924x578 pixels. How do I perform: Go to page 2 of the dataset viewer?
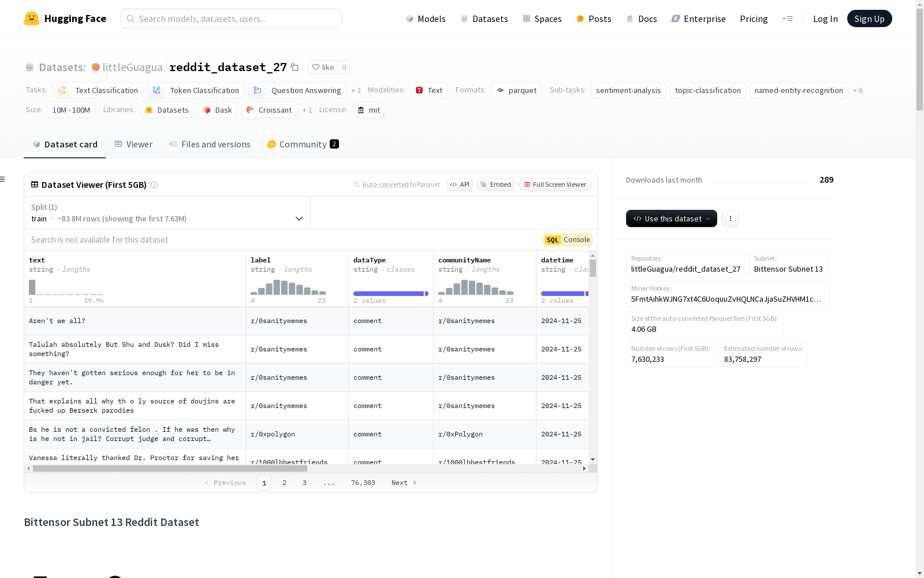284,483
